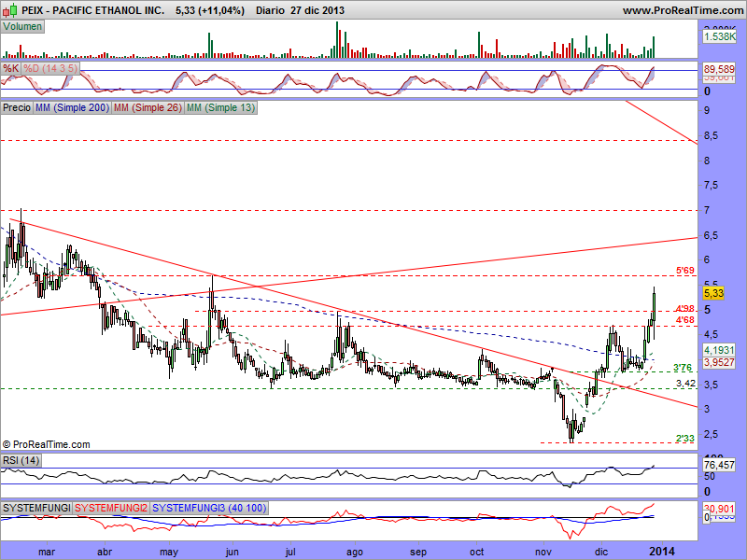Click the 3,9527 moving average value tag
The width and height of the screenshot is (747, 560).
coord(719,362)
